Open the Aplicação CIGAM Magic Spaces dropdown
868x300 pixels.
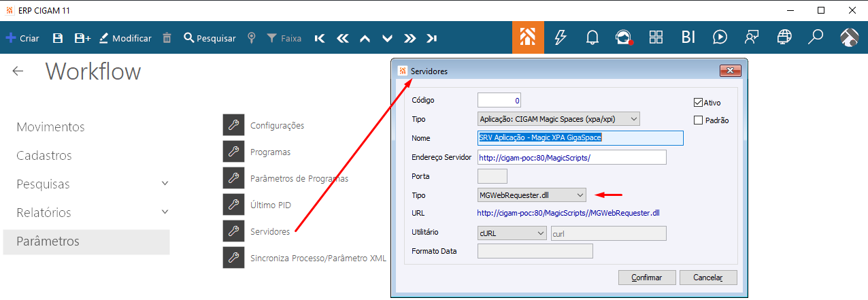(x=559, y=119)
